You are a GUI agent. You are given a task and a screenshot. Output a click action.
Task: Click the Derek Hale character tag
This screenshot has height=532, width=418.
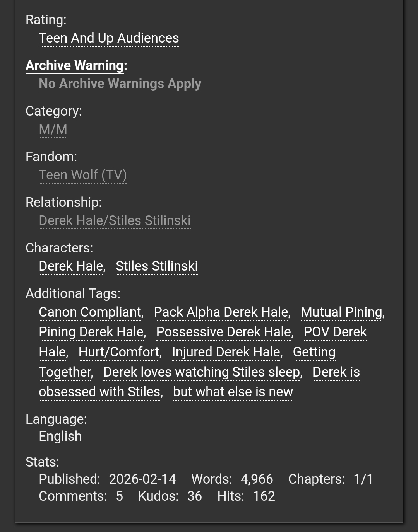71,266
